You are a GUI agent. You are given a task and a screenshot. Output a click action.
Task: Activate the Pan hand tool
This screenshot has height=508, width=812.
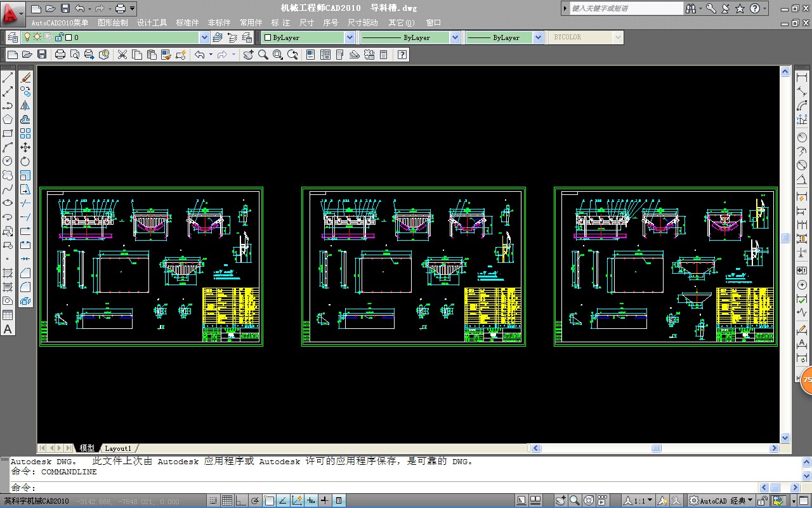pyautogui.click(x=248, y=55)
